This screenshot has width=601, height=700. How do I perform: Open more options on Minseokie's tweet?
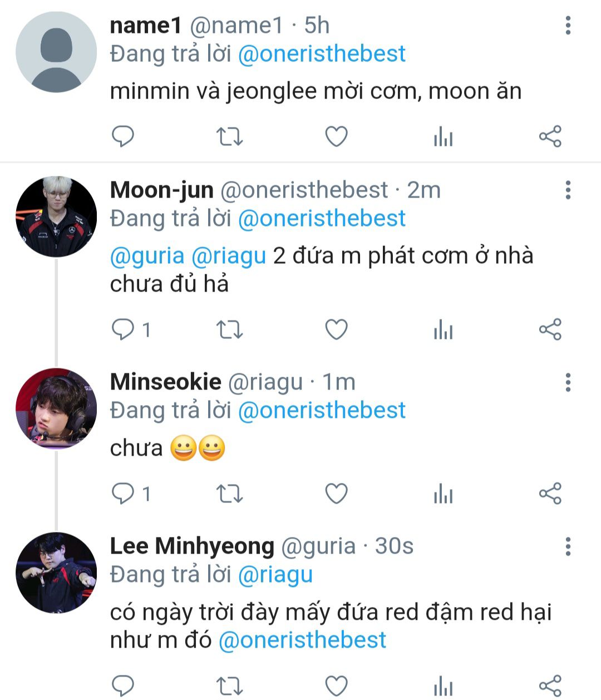click(x=568, y=382)
